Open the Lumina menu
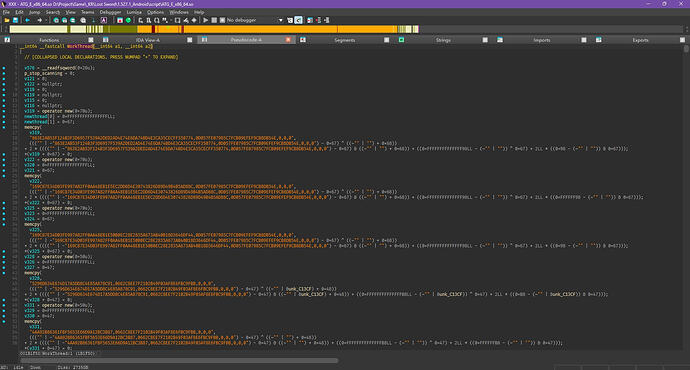This screenshot has height=370, width=690. pyautogui.click(x=134, y=12)
